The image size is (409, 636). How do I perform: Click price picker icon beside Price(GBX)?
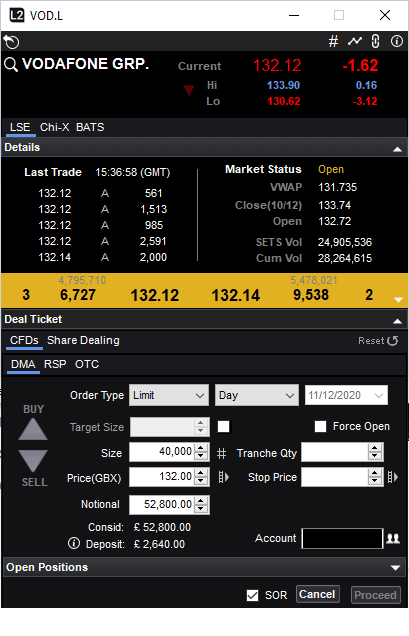(224, 477)
